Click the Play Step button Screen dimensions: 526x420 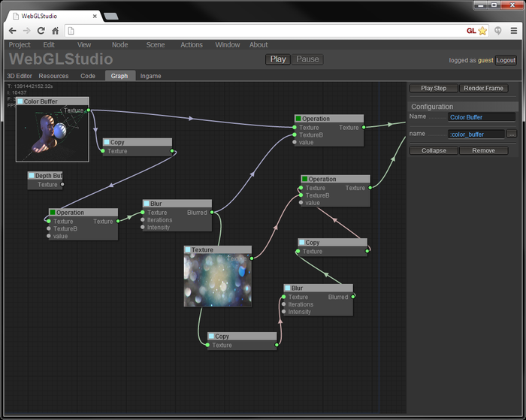pos(434,88)
